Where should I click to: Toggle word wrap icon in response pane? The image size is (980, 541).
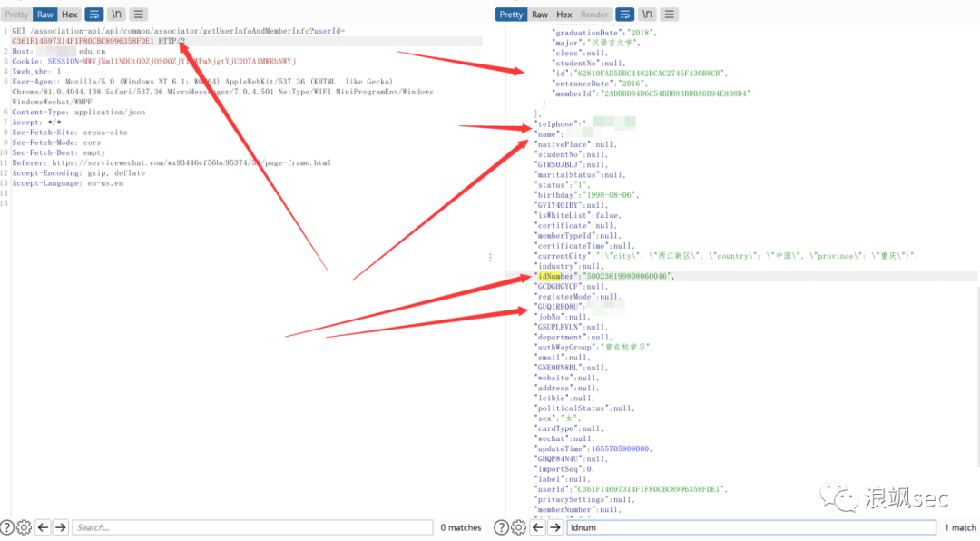tap(625, 14)
